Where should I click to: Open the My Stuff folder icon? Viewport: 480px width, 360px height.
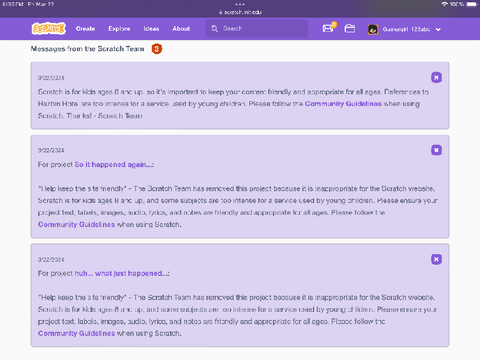tap(350, 29)
